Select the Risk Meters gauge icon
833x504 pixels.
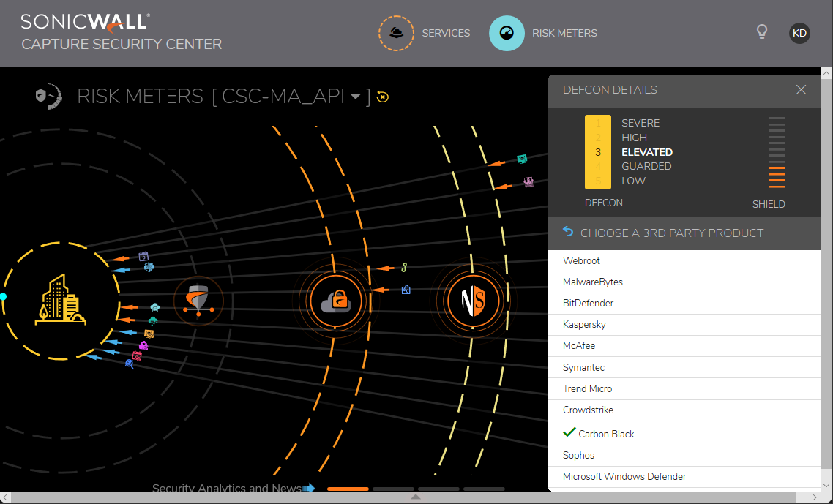(x=507, y=33)
